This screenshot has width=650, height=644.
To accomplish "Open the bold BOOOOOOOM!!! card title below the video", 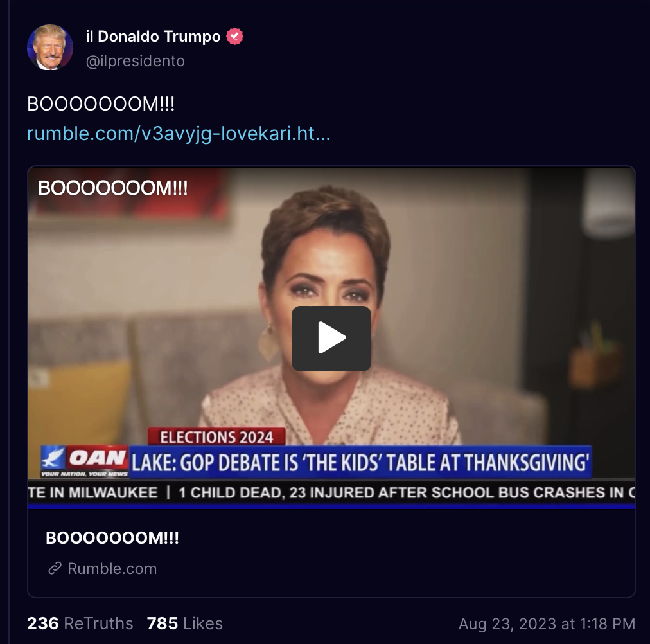I will point(112,538).
